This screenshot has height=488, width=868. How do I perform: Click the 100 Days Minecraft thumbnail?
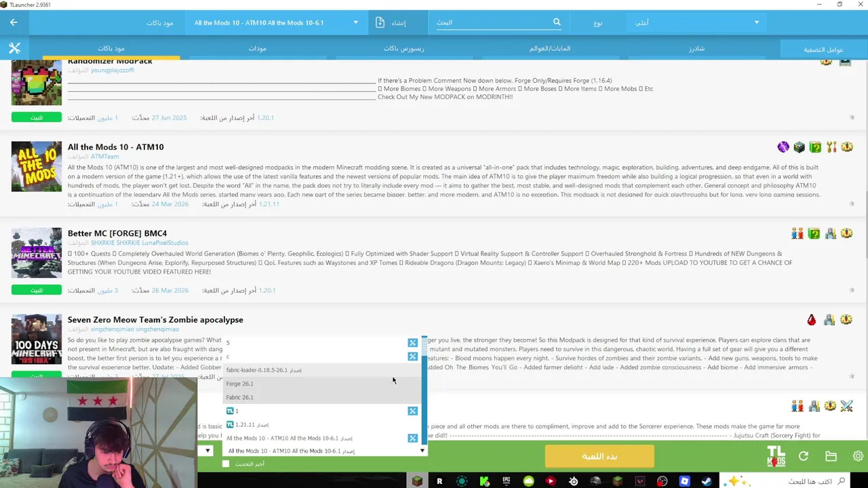coord(37,339)
